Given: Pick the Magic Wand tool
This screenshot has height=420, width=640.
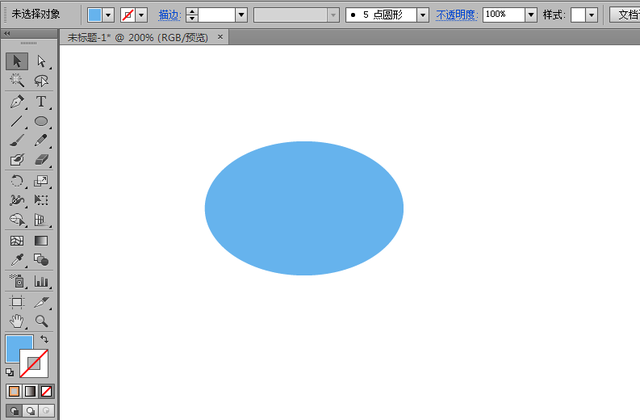Looking at the screenshot, I should click(x=17, y=80).
